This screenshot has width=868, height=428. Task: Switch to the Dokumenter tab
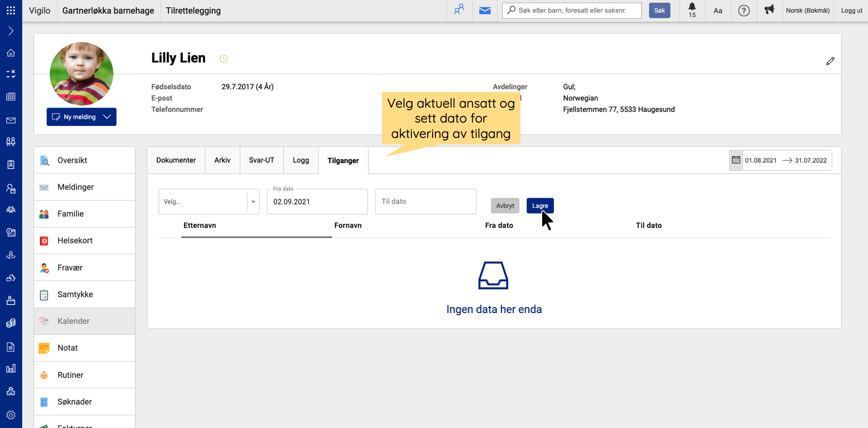click(x=176, y=160)
